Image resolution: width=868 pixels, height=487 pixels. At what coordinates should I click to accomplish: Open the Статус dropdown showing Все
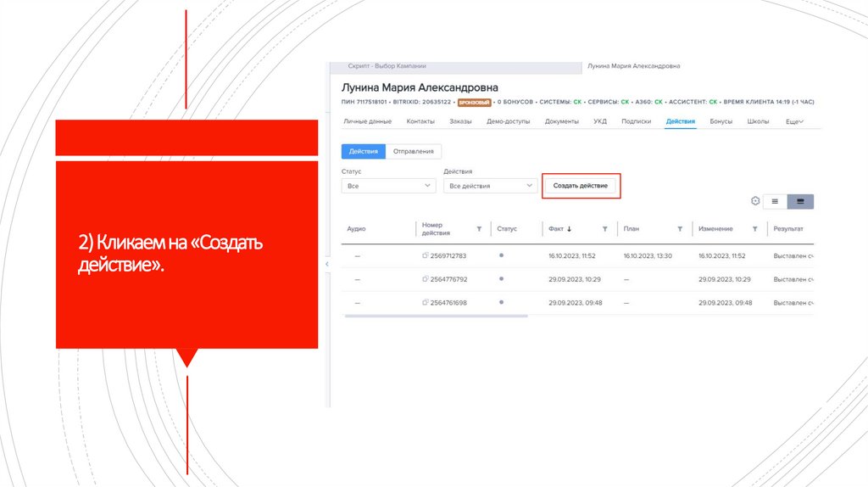pos(388,186)
